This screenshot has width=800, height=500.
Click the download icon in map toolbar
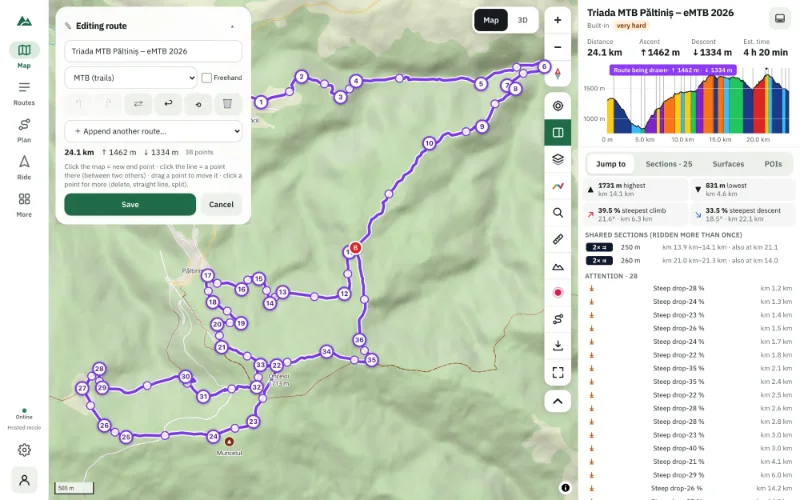[x=558, y=346]
